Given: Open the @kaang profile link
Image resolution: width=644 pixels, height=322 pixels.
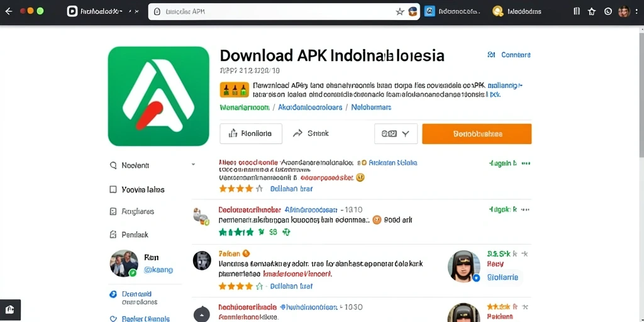Looking at the screenshot, I should tap(158, 270).
